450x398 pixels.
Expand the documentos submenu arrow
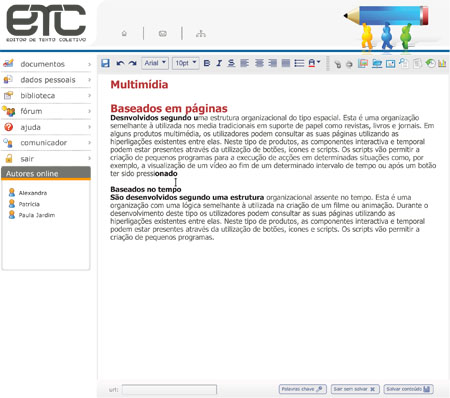tap(89, 64)
